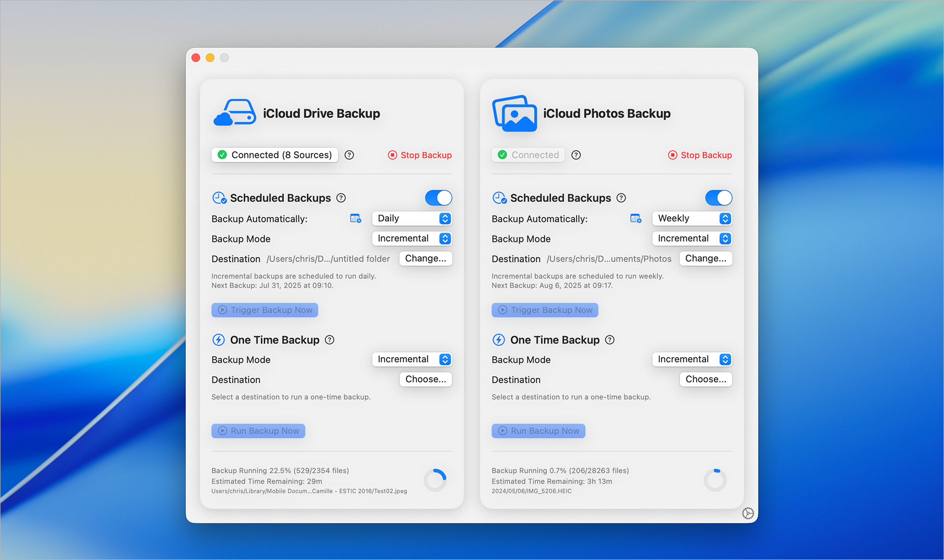The image size is (944, 560).
Task: Open Photos One Time Backup Mode dropdown
Action: click(692, 359)
